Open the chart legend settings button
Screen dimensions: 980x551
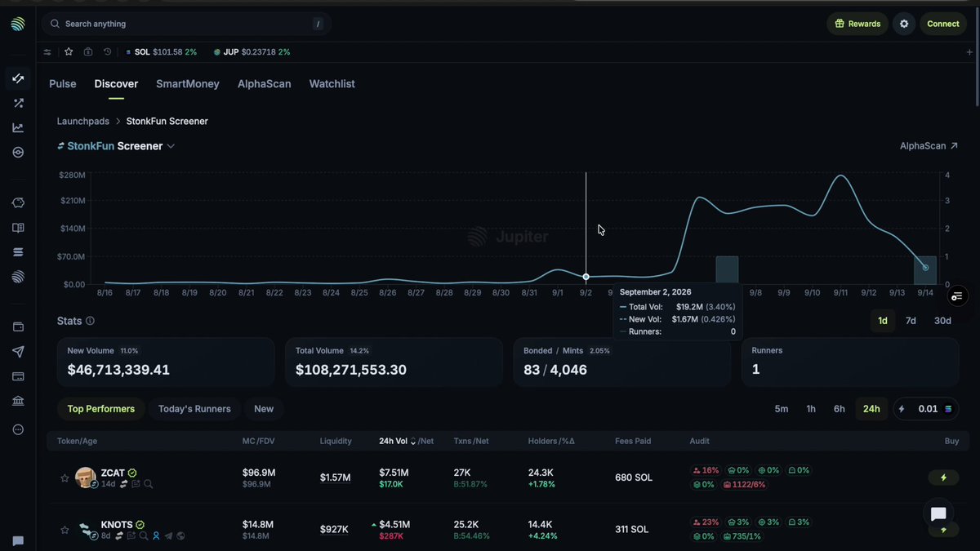coord(957,295)
